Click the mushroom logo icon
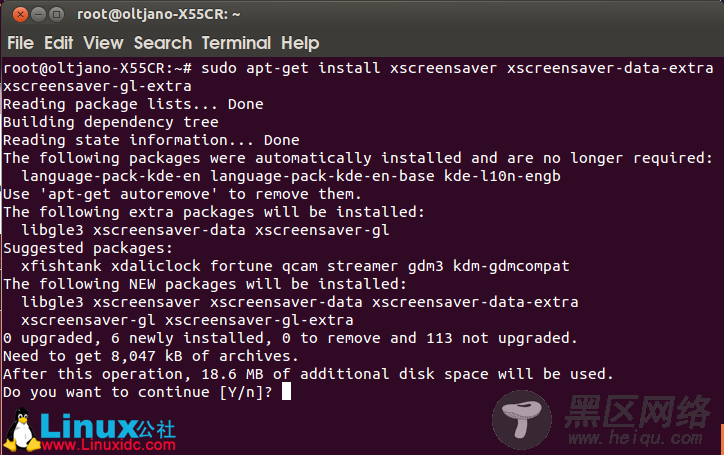This screenshot has height=455, width=724. pos(521,420)
